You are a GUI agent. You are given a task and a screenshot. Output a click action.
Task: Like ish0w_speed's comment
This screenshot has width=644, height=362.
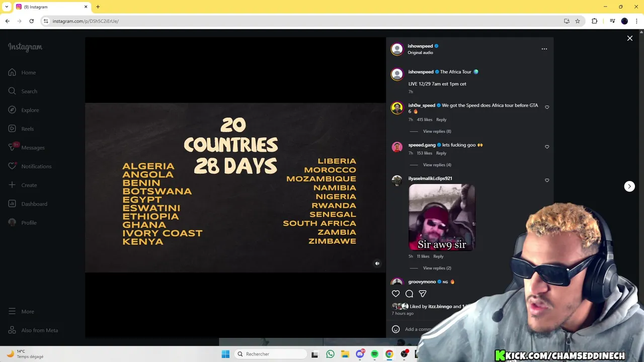tap(547, 107)
